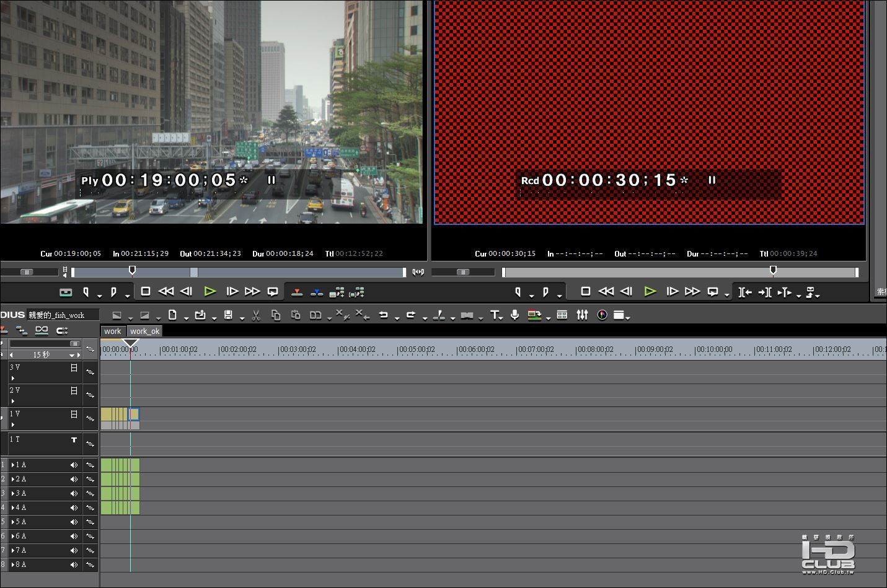This screenshot has width=887, height=588.
Task: Jump to previous edit point
Action: point(745,292)
